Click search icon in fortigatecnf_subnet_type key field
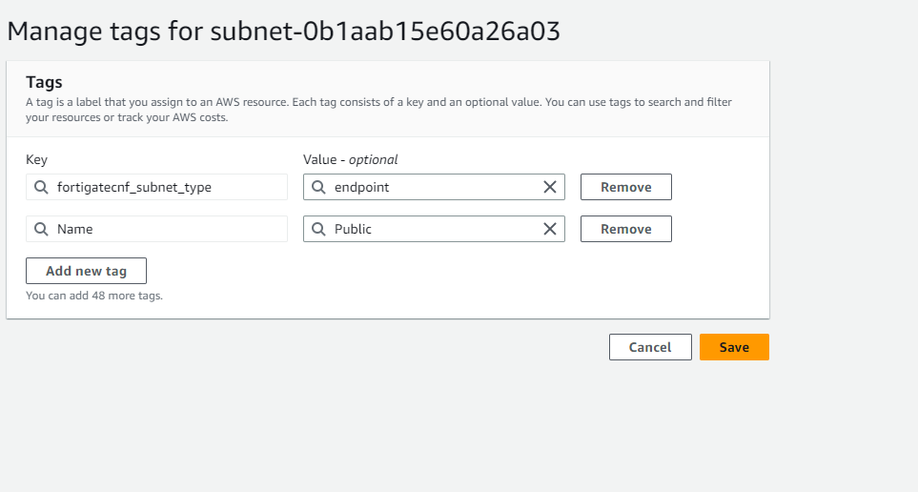918x492 pixels. pos(41,187)
